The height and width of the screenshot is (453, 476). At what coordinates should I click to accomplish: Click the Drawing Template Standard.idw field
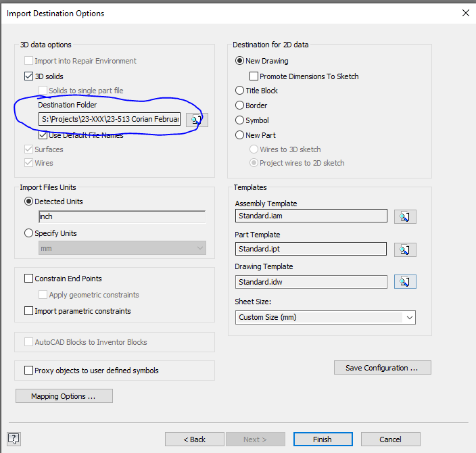pyautogui.click(x=311, y=282)
